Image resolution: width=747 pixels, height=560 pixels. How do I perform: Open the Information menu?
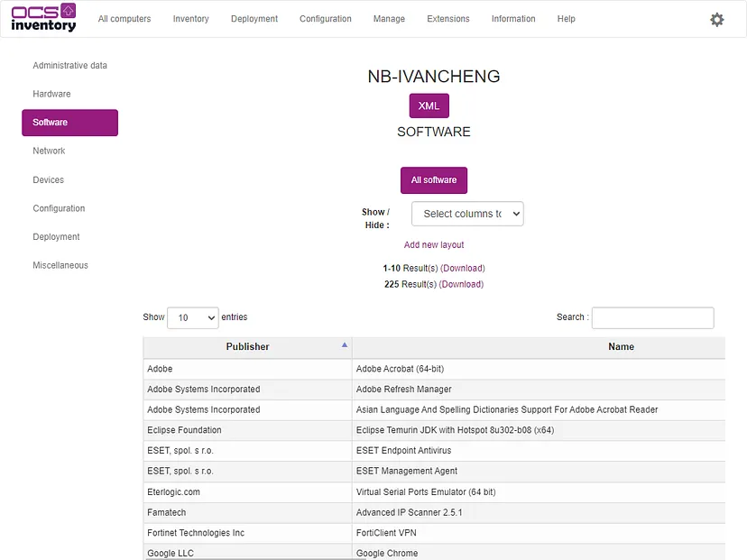click(x=513, y=19)
